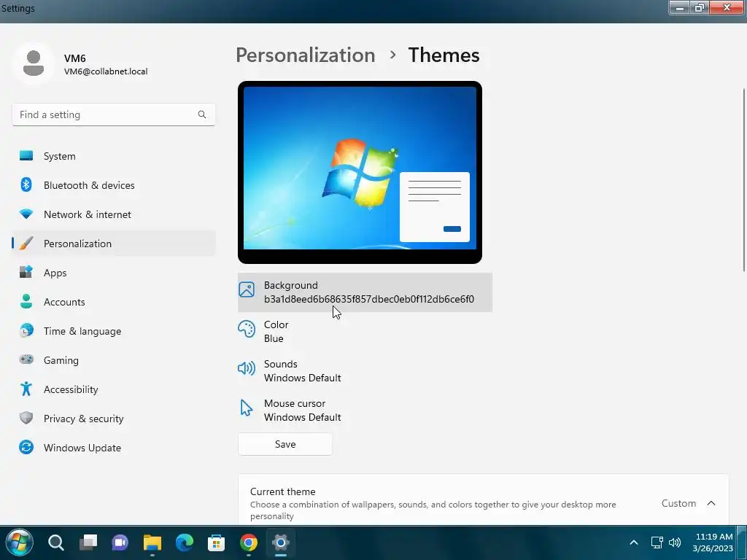Open Microsoft Store from taskbar
Screen dimensions: 747x560
coord(216,542)
